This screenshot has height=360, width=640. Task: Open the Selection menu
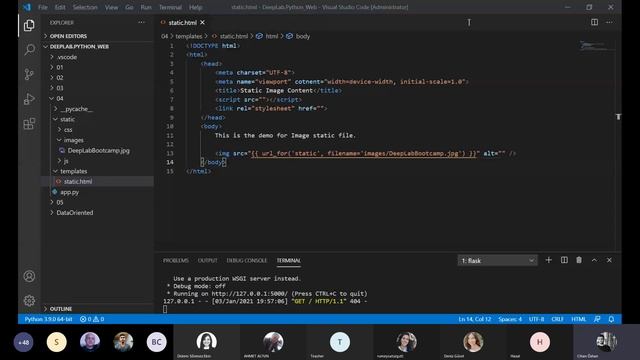[x=85, y=7]
